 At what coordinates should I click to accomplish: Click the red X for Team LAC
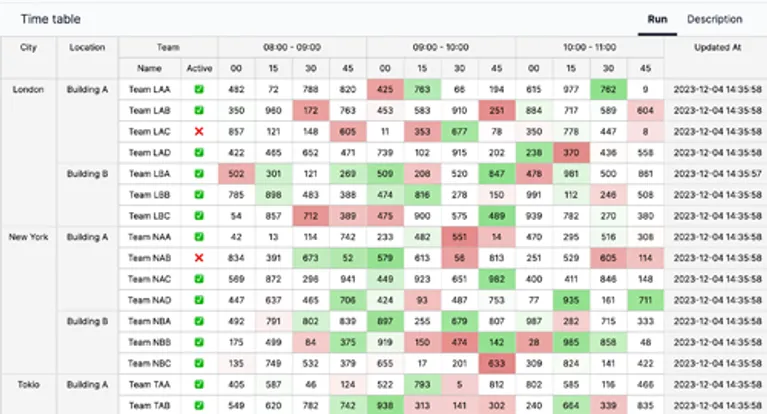point(199,132)
